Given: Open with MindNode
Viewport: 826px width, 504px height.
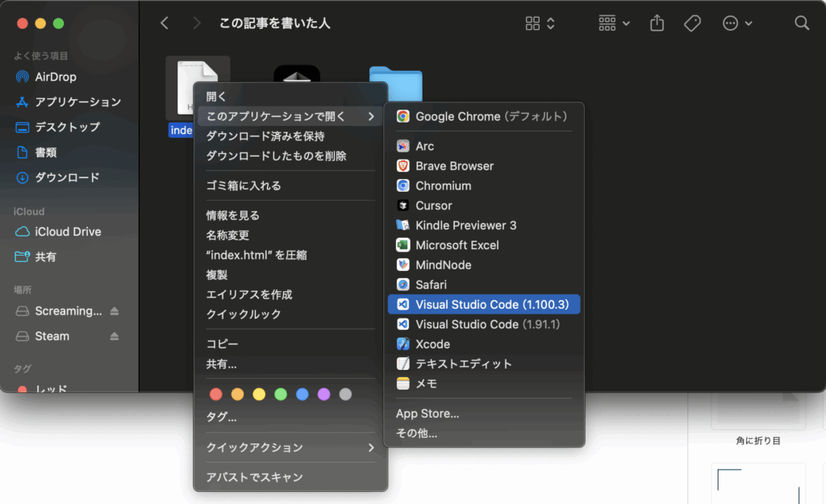Looking at the screenshot, I should click(484, 265).
